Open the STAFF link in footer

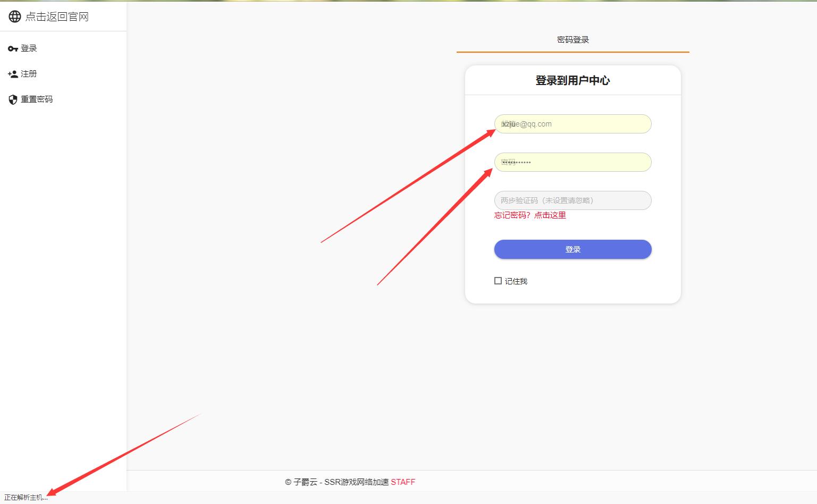pos(403,482)
